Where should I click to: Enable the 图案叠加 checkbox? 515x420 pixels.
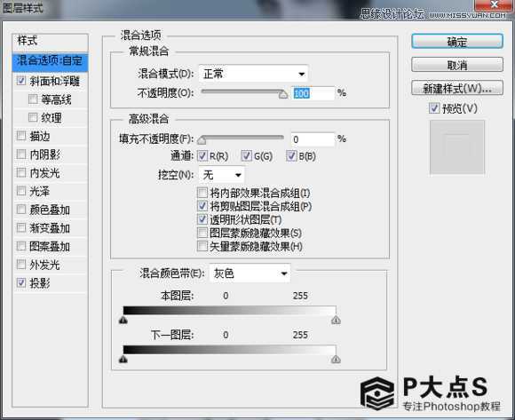pos(21,246)
